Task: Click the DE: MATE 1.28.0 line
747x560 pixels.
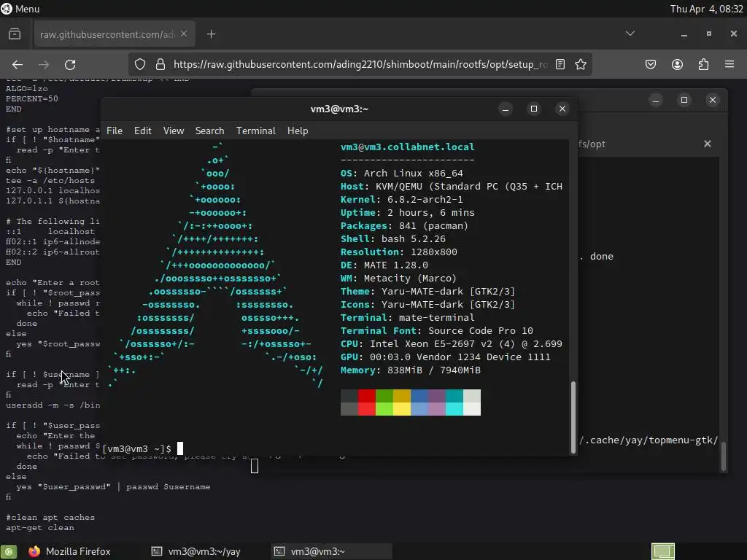Action: 384,265
